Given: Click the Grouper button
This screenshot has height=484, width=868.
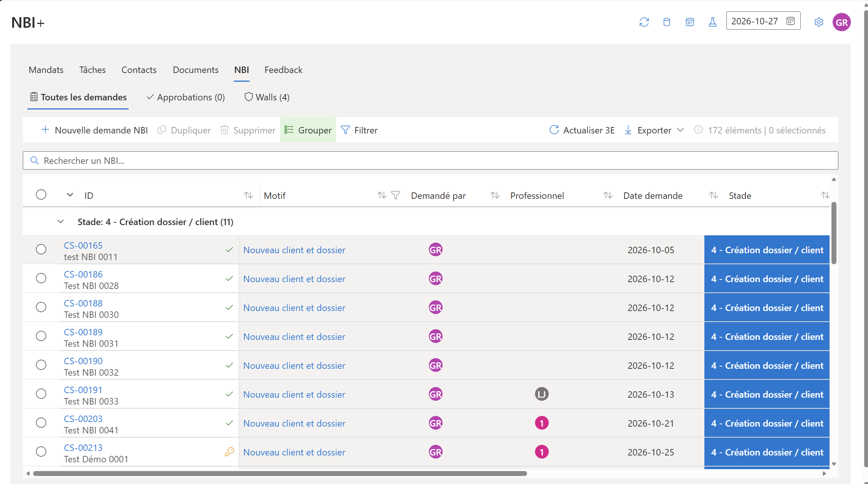Looking at the screenshot, I should (308, 130).
